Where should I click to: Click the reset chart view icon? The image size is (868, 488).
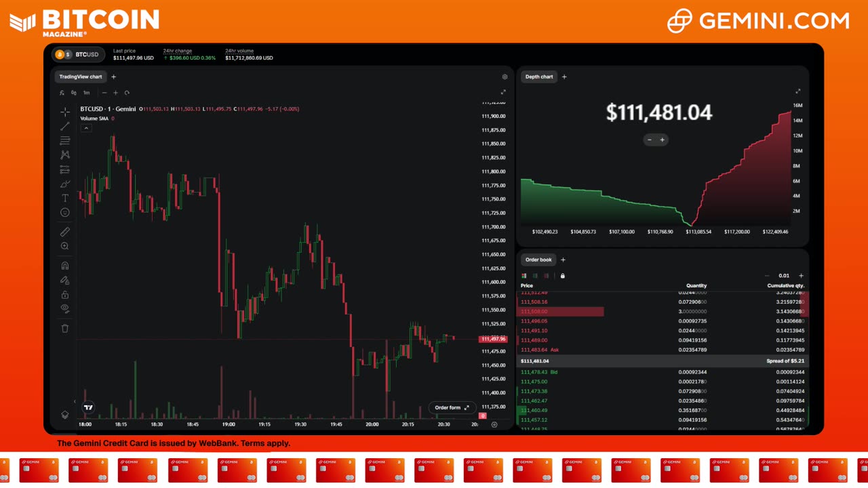[x=127, y=93]
